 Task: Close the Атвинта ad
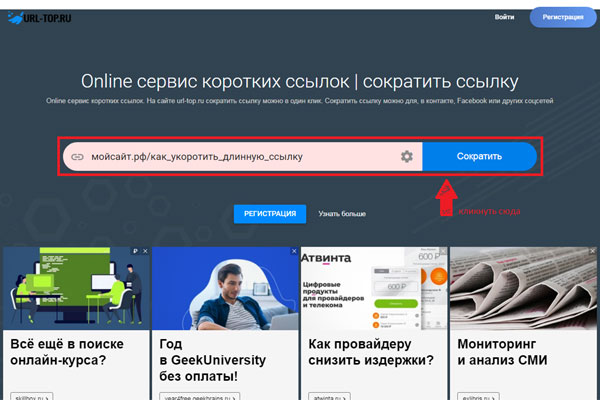click(442, 251)
